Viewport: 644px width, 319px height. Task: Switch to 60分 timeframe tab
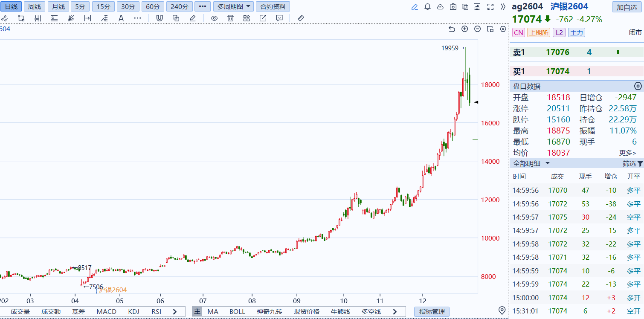pyautogui.click(x=153, y=7)
